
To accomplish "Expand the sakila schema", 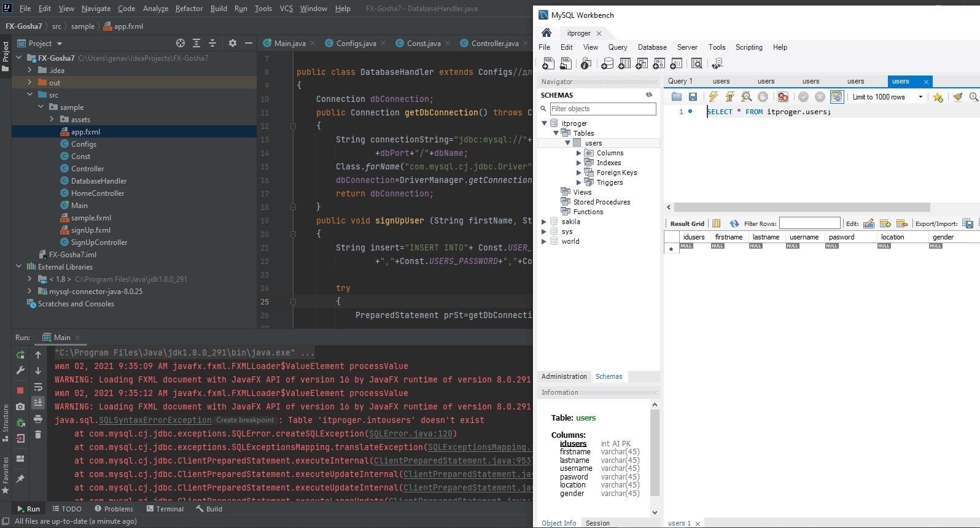I will (x=544, y=222).
